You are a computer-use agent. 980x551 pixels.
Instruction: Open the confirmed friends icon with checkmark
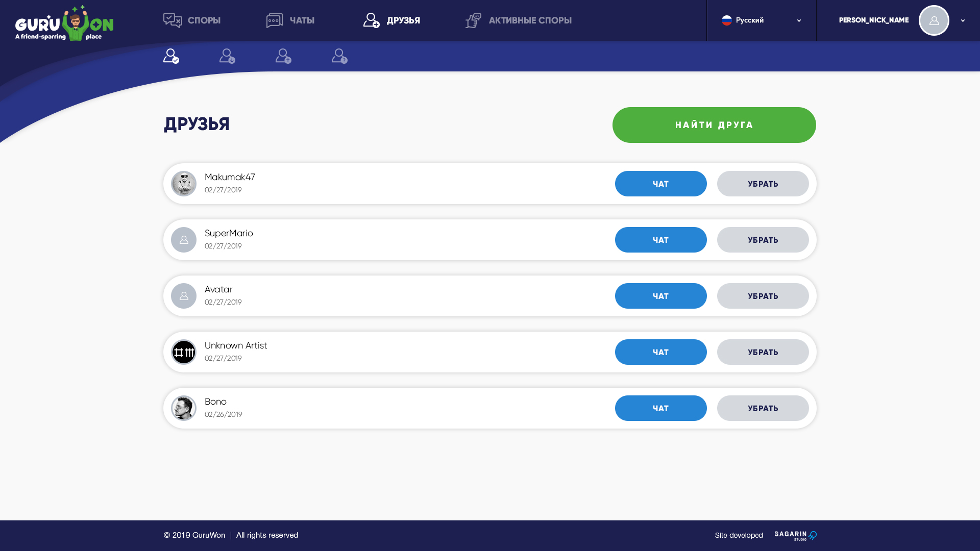coord(171,56)
